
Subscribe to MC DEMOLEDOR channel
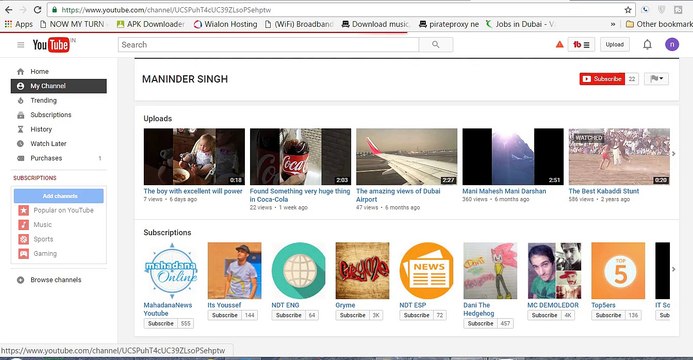coord(544,315)
